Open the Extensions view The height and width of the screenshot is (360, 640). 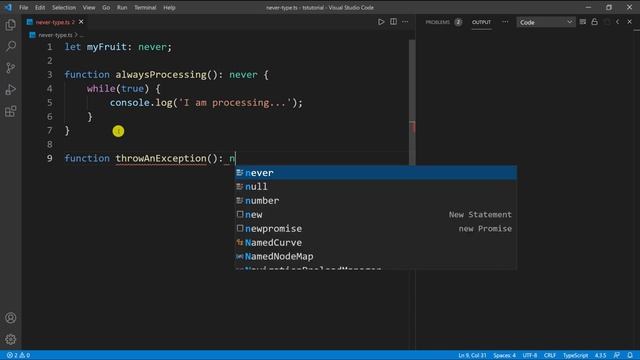11,111
